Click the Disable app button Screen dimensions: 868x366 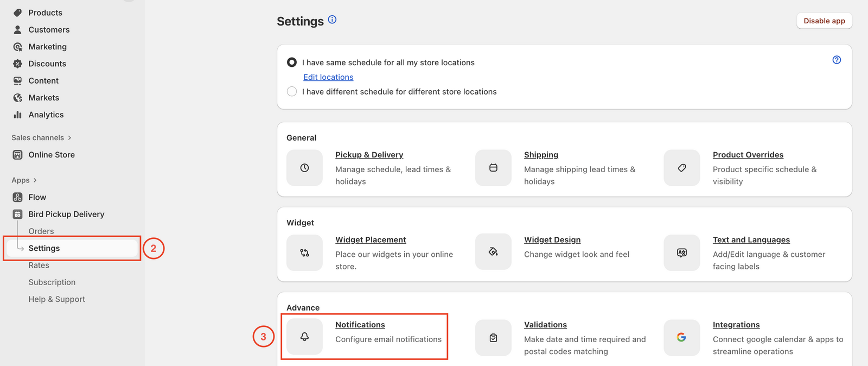(824, 21)
